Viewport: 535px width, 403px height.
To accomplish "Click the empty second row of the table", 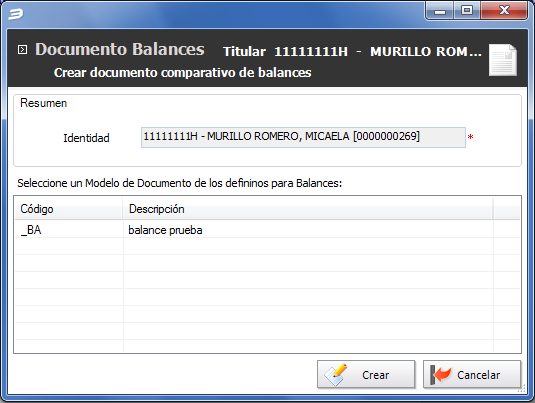I will coord(267,246).
